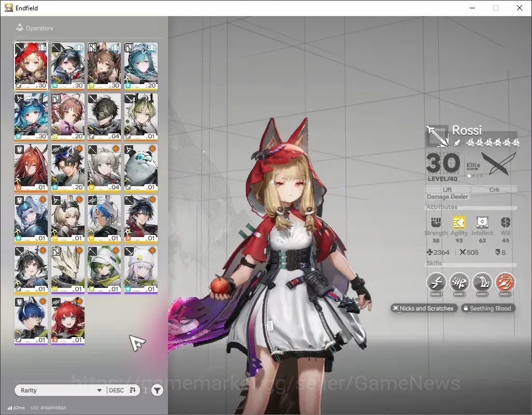
Task: Click the Attributes section header
Action: tap(442, 207)
